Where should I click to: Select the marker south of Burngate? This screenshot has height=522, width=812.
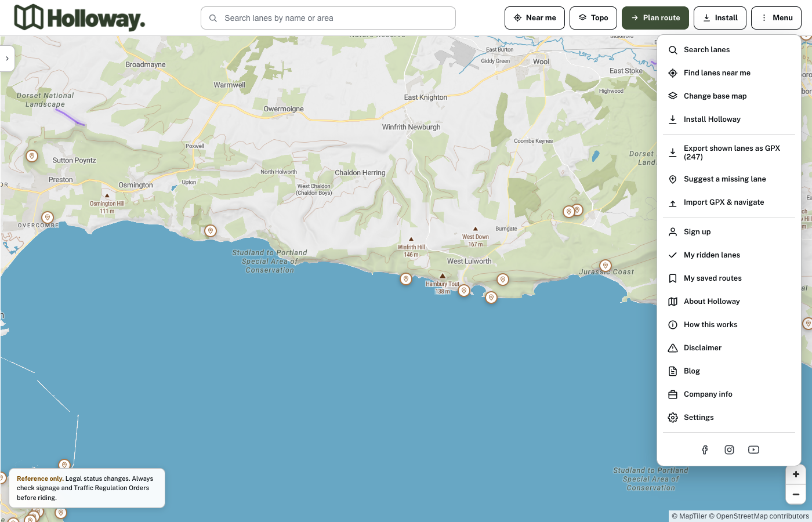pos(503,280)
